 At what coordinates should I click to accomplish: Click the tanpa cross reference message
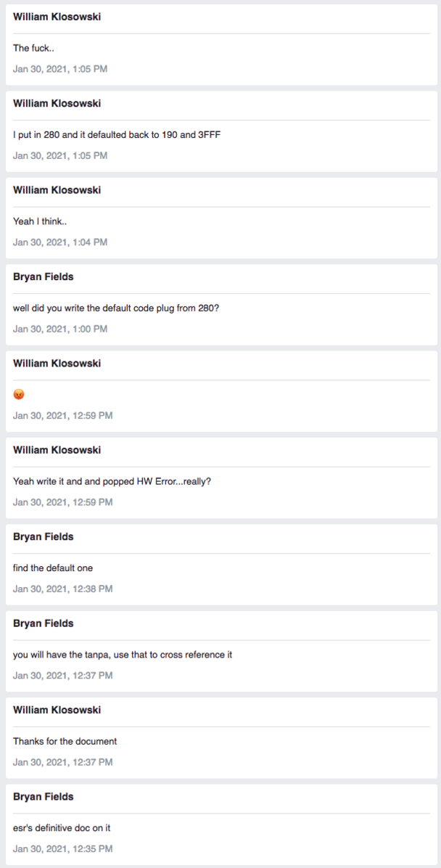123,655
